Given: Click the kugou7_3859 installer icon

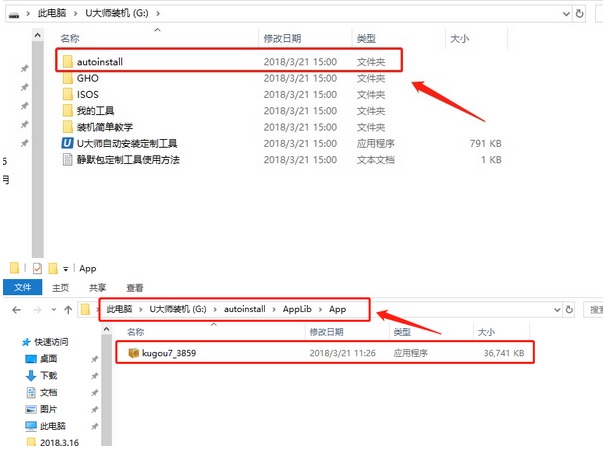Looking at the screenshot, I should click(134, 353).
